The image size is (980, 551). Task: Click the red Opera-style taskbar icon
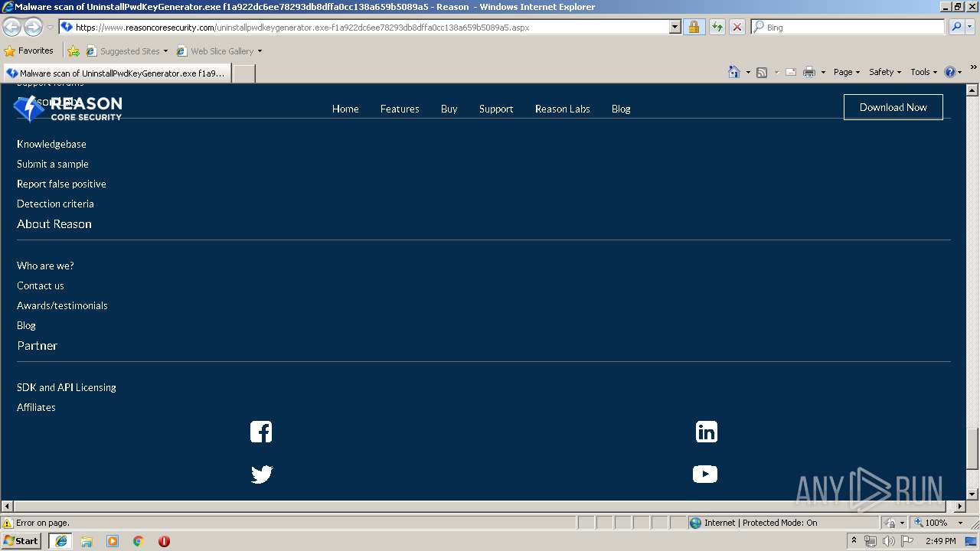click(x=164, y=541)
